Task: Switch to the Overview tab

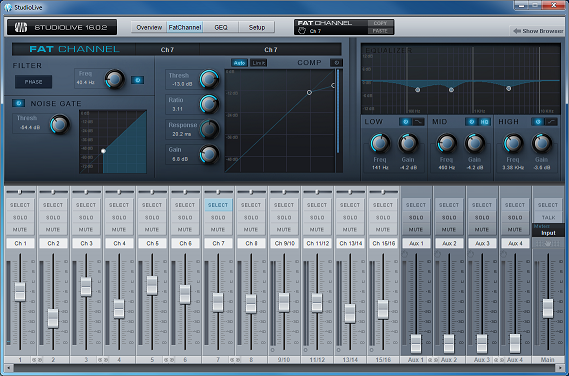Action: pos(149,27)
